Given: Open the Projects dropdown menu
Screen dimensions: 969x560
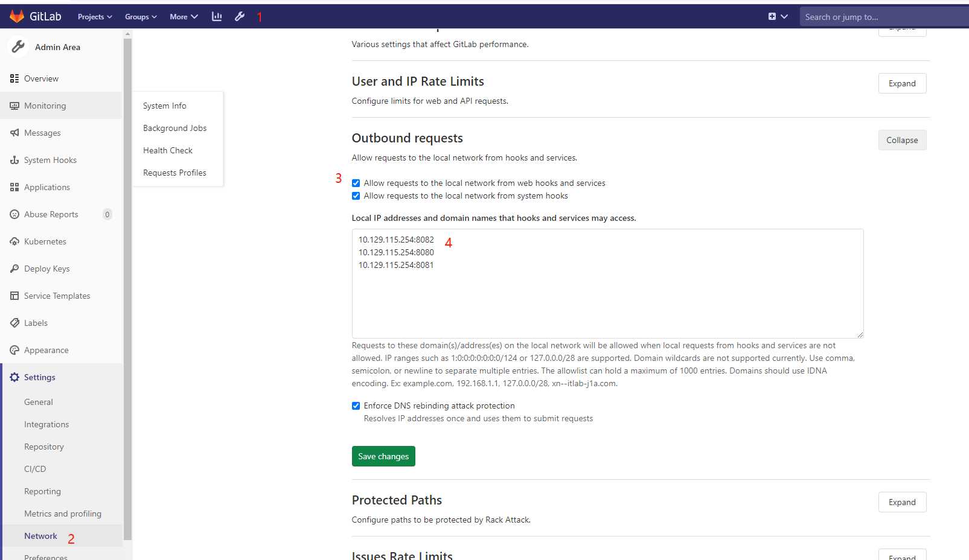Looking at the screenshot, I should [x=95, y=17].
